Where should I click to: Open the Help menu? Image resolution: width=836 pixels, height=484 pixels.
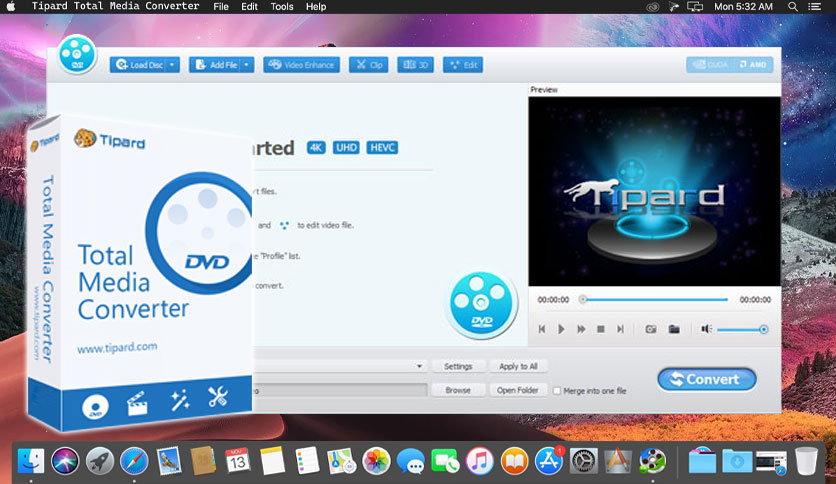(316, 6)
